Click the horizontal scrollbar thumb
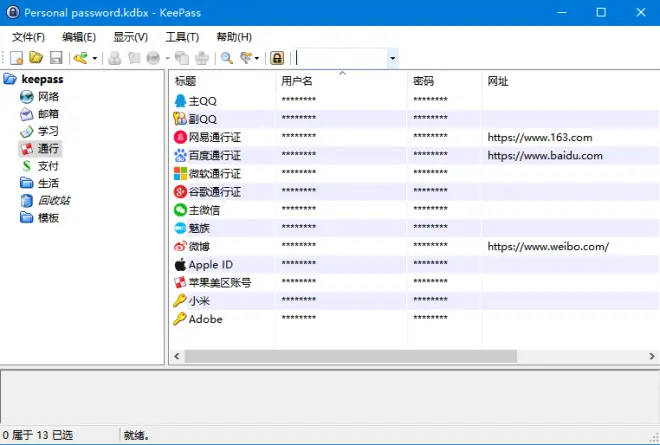 pos(351,356)
